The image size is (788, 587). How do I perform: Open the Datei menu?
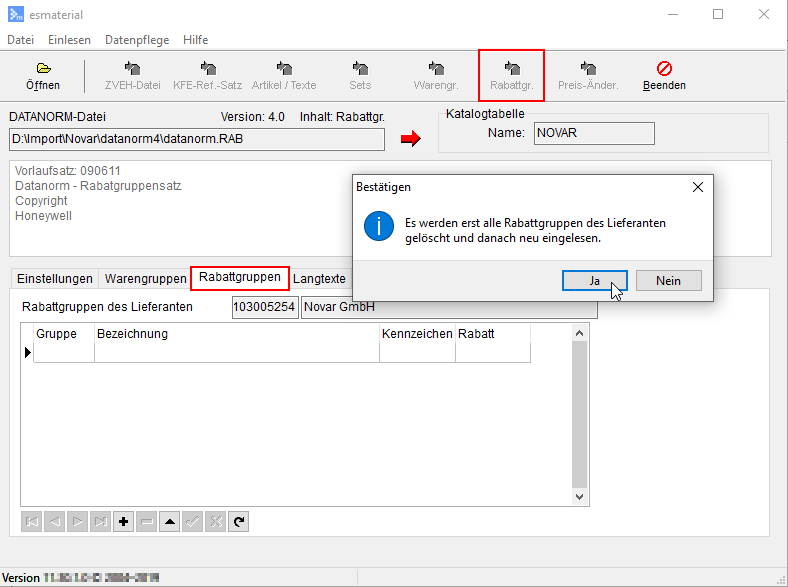21,40
